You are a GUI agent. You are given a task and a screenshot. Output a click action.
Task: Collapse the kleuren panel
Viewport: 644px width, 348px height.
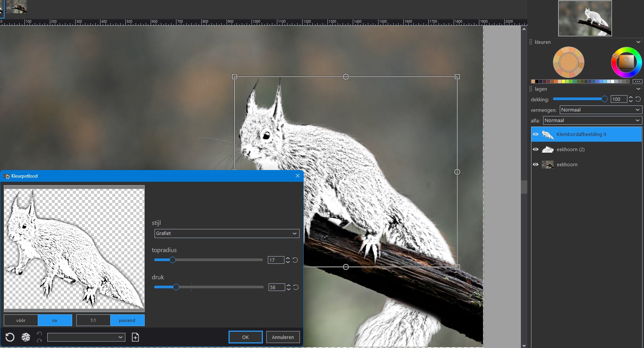[x=638, y=42]
